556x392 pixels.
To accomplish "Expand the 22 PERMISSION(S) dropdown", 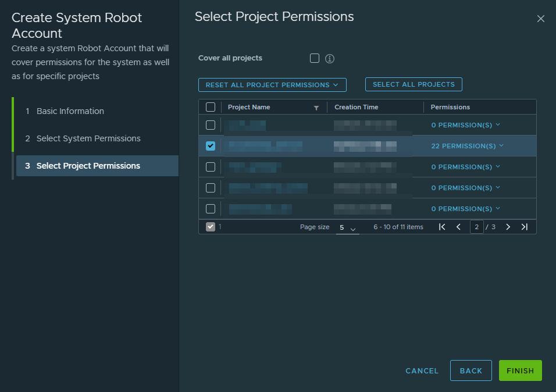I will pyautogui.click(x=468, y=146).
